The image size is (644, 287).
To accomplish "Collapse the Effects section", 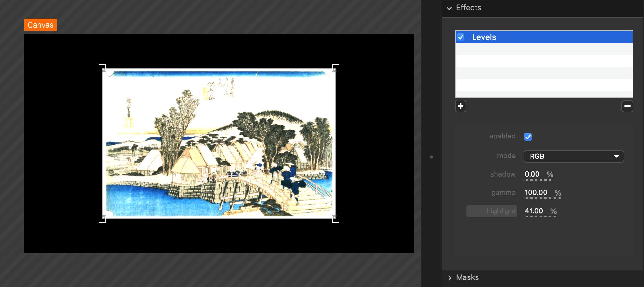I will pos(449,8).
